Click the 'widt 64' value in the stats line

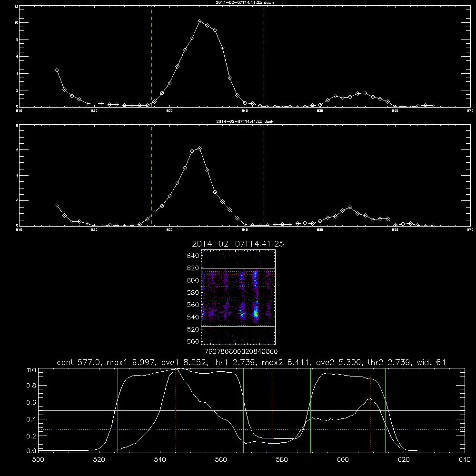pos(431,362)
